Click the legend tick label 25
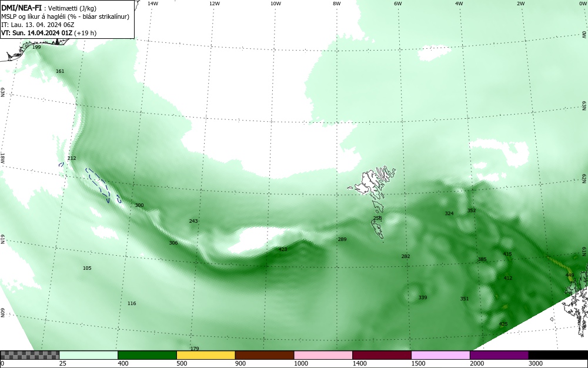588x368 pixels. click(63, 363)
